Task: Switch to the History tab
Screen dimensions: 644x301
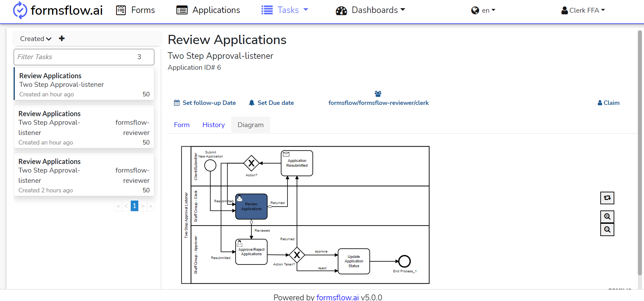Action: (213, 125)
